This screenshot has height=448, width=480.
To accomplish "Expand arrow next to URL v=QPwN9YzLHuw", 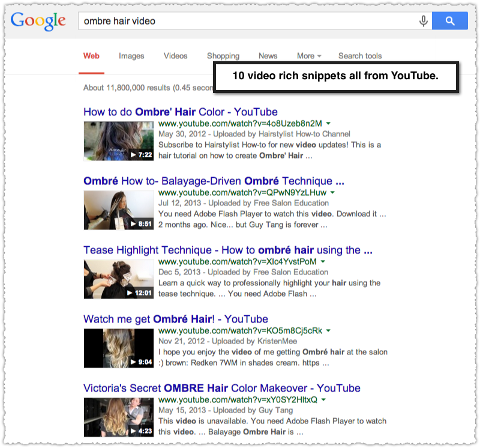I will tap(333, 193).
